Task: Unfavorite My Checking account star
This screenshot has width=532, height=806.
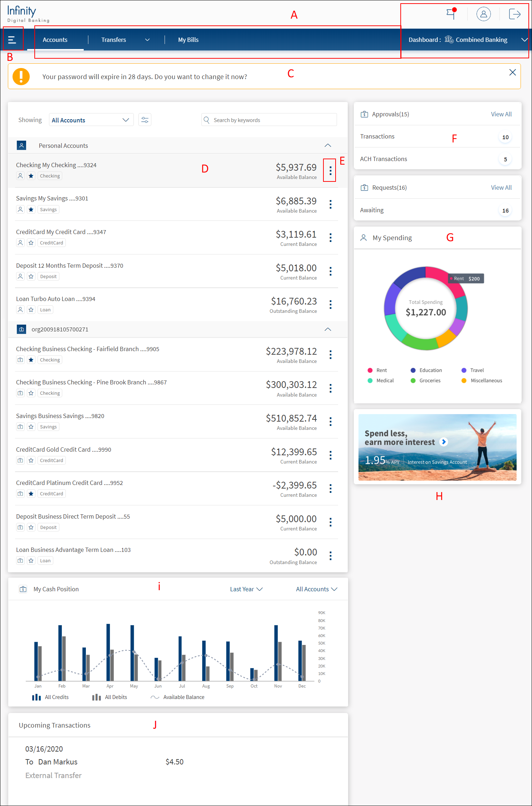Action: (x=31, y=176)
